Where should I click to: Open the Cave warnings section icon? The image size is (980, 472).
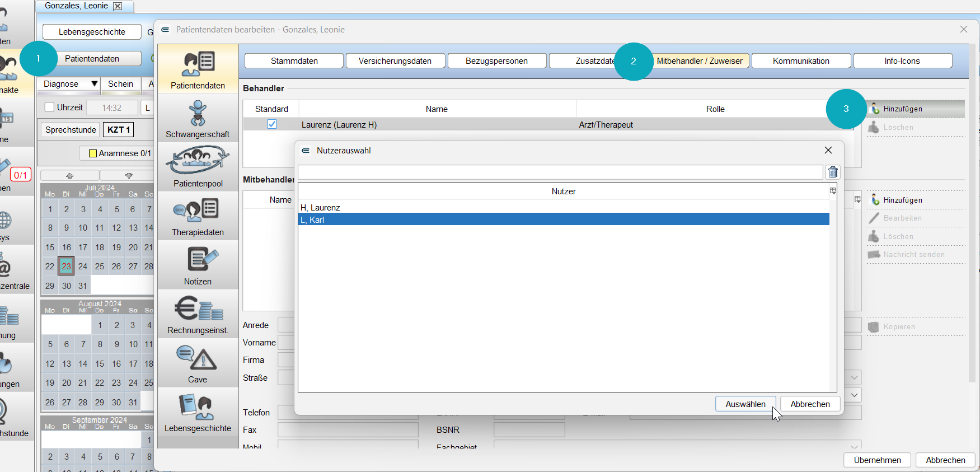point(198,363)
